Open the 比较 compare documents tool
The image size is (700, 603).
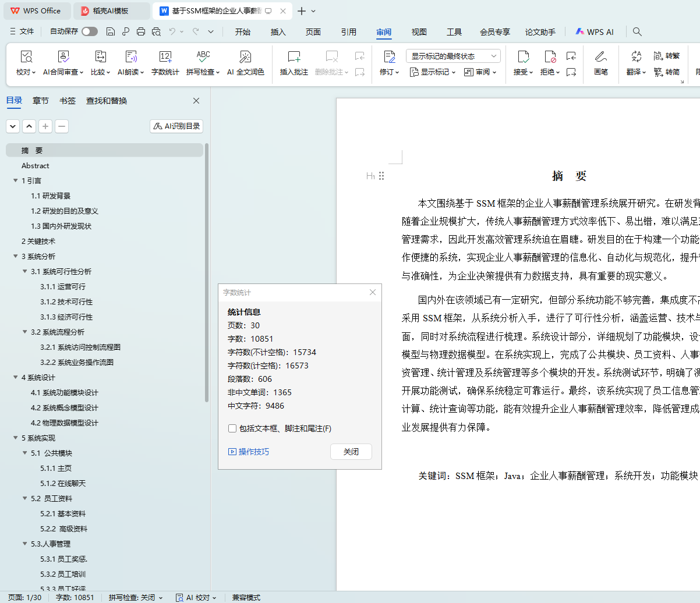[100, 57]
